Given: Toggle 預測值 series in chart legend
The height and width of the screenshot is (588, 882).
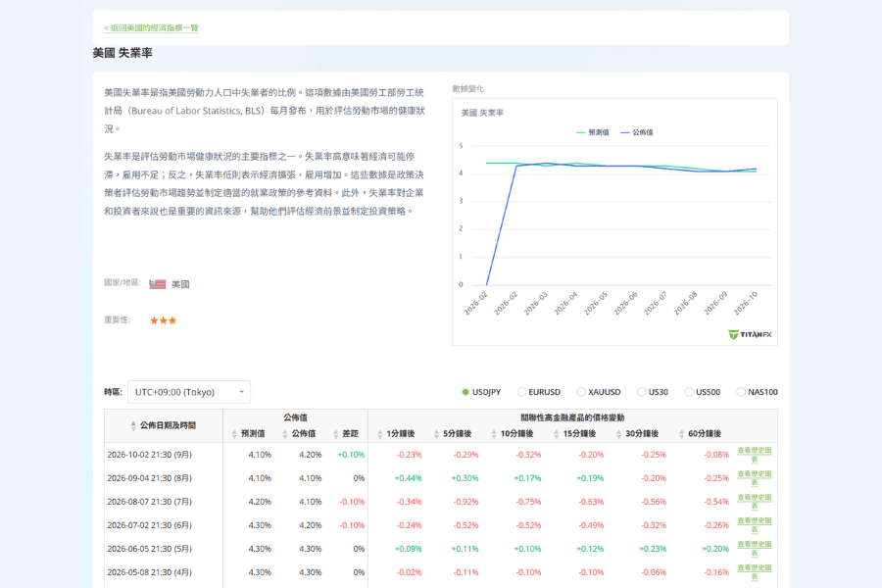Looking at the screenshot, I should pyautogui.click(x=593, y=133).
